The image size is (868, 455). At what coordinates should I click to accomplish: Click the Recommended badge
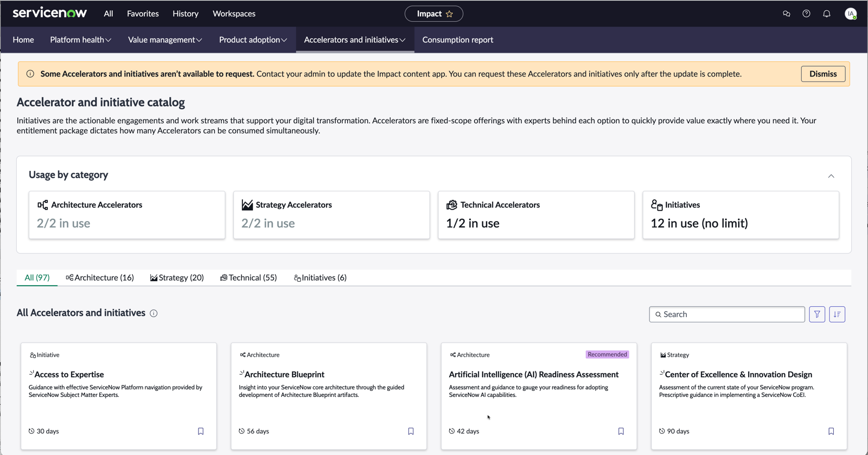607,355
